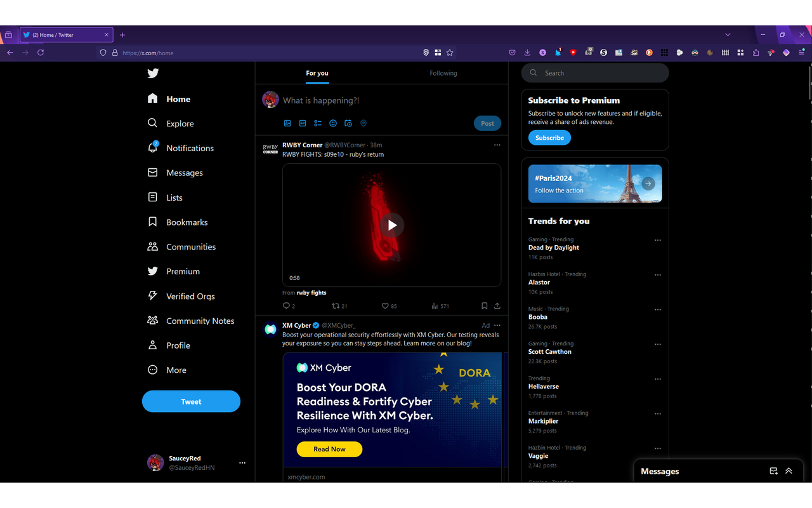Open browser downloads icon
Image resolution: width=812 pixels, height=508 pixels.
coord(527,53)
